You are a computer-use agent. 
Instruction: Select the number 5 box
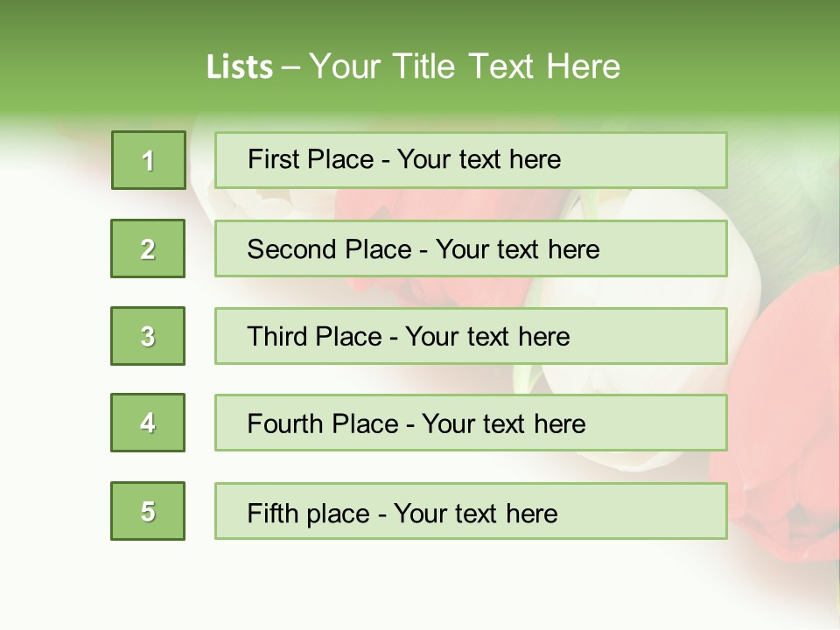click(148, 511)
